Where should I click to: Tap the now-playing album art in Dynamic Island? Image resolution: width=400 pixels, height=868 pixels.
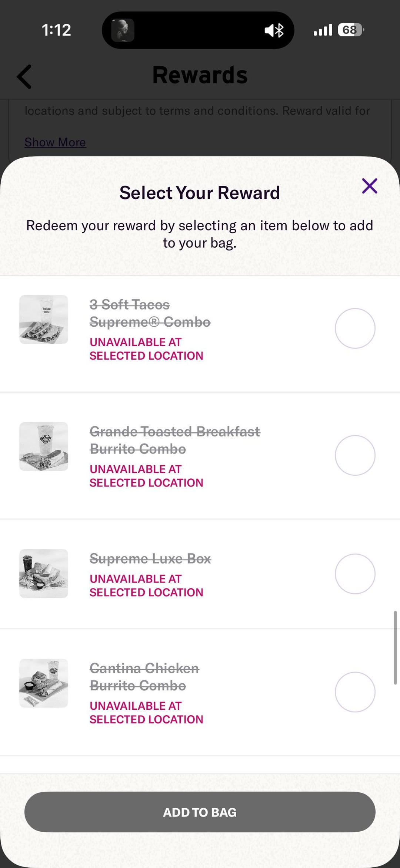tap(123, 30)
